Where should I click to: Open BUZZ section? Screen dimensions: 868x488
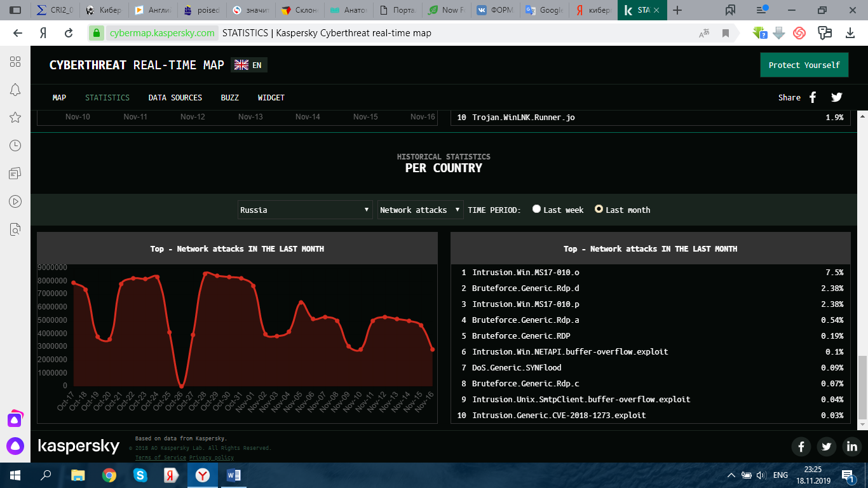(x=230, y=97)
